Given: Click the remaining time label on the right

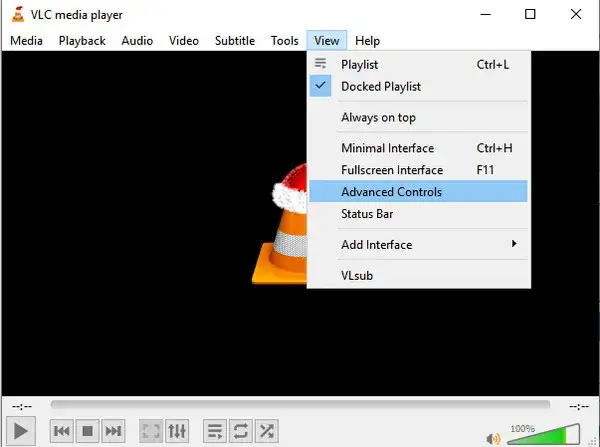Looking at the screenshot, I should (x=579, y=406).
